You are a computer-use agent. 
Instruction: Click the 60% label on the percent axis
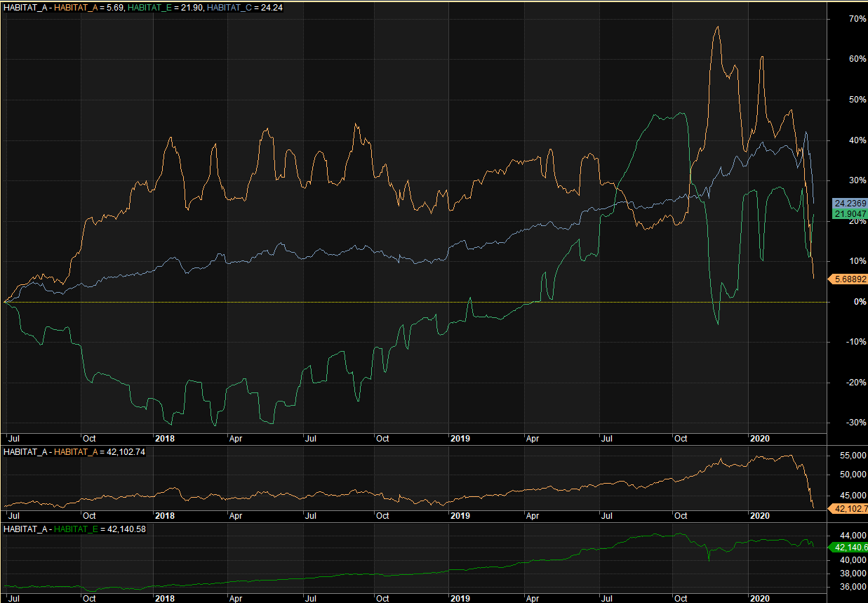click(857, 59)
